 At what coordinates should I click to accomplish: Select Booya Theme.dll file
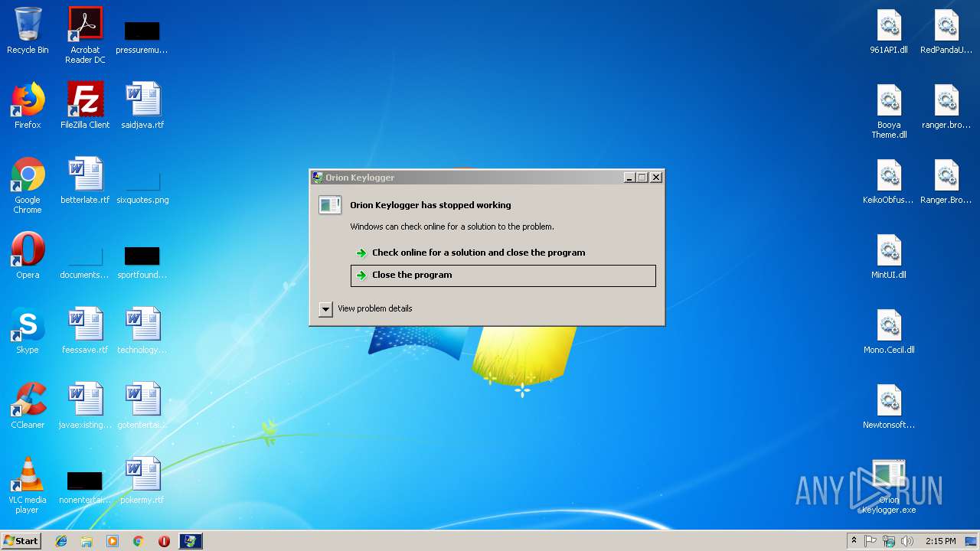889,110
